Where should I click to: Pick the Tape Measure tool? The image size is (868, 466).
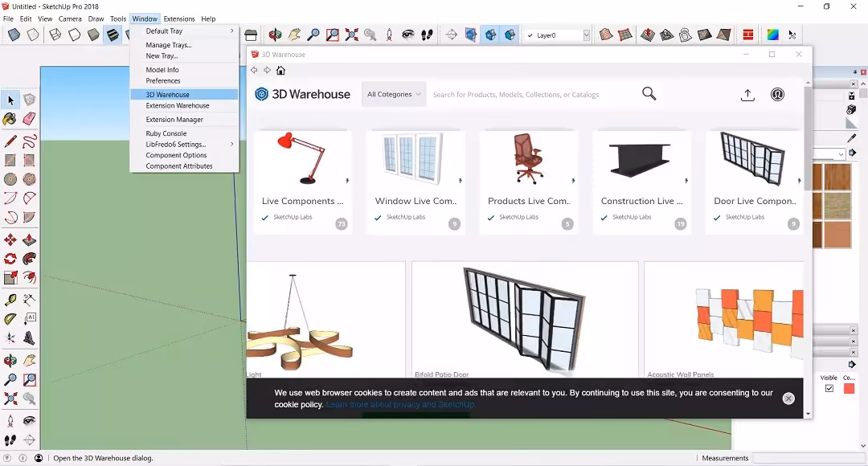10,300
